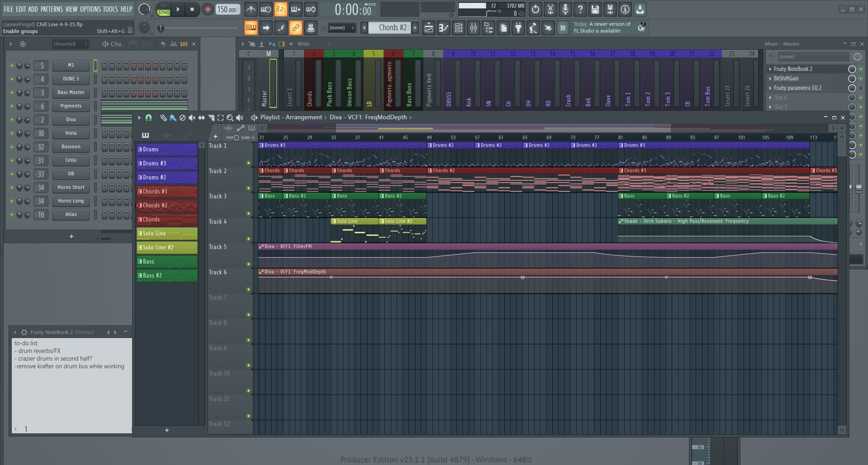Open the audio editor scissors icon
Screen dimensions: 868x465
point(550,9)
